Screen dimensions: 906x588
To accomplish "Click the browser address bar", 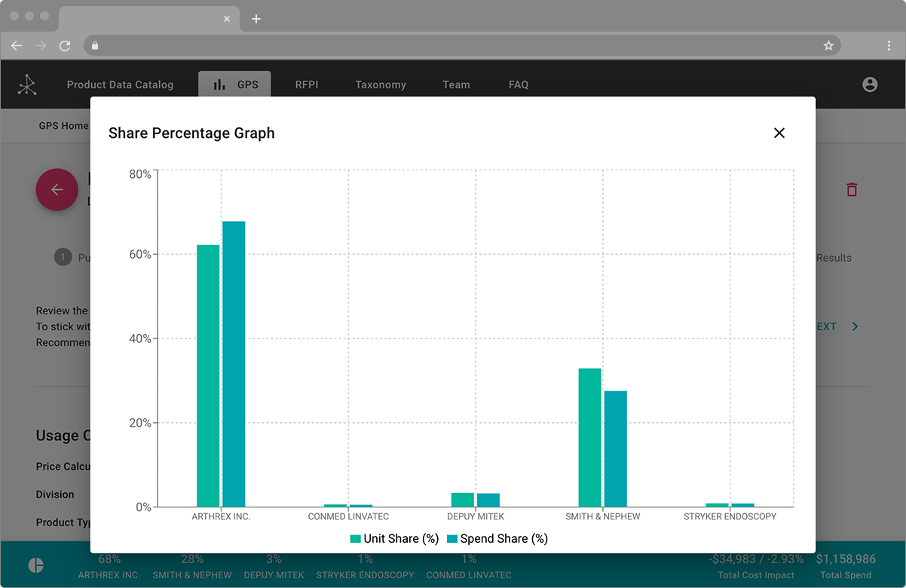I will click(461, 45).
